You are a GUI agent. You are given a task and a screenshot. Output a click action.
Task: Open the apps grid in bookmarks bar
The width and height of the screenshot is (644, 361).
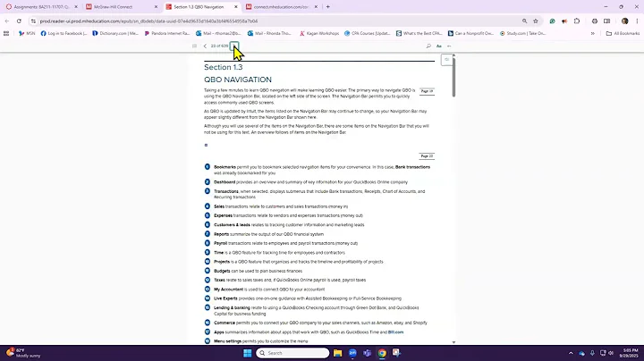[6, 33]
